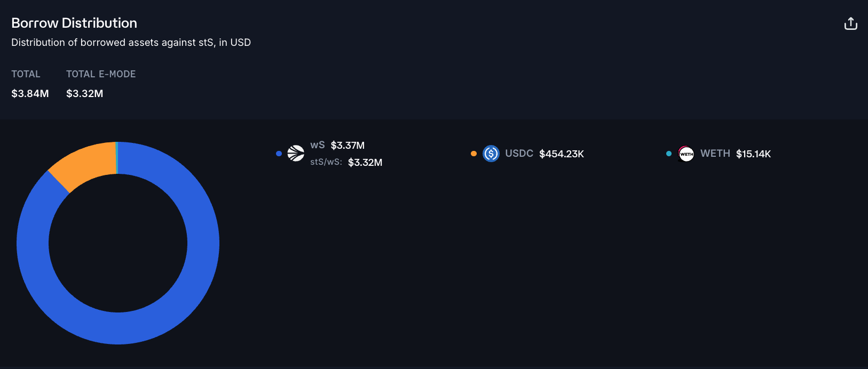Click the $3.32M figure under TOTAL E-MODE

click(x=84, y=93)
